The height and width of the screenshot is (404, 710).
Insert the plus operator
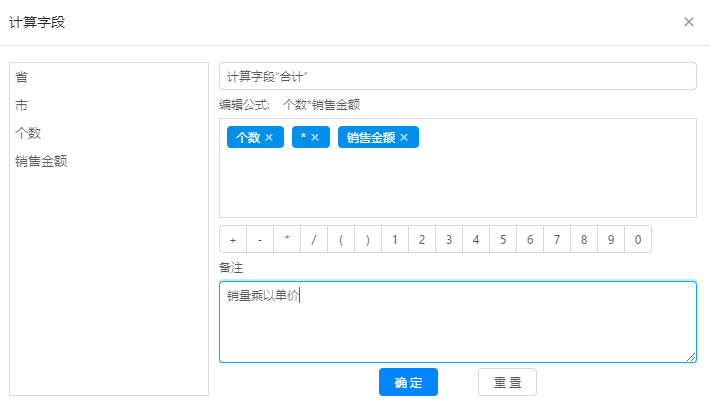[x=233, y=240]
